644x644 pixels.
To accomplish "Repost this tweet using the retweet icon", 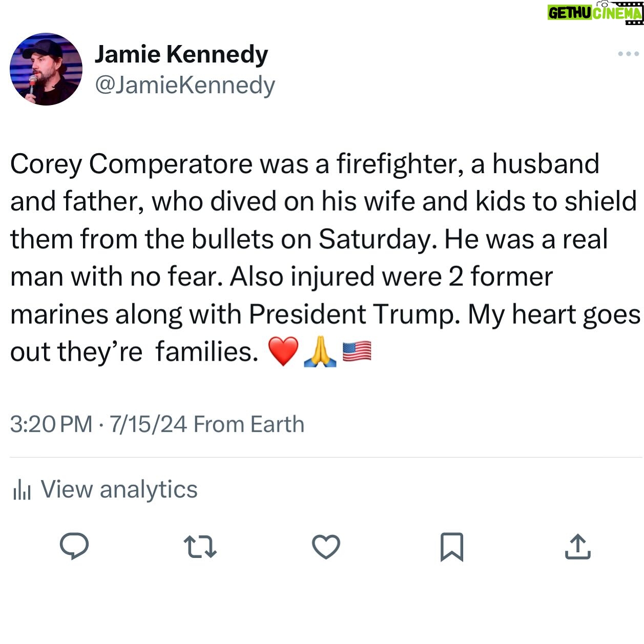I will click(x=200, y=546).
